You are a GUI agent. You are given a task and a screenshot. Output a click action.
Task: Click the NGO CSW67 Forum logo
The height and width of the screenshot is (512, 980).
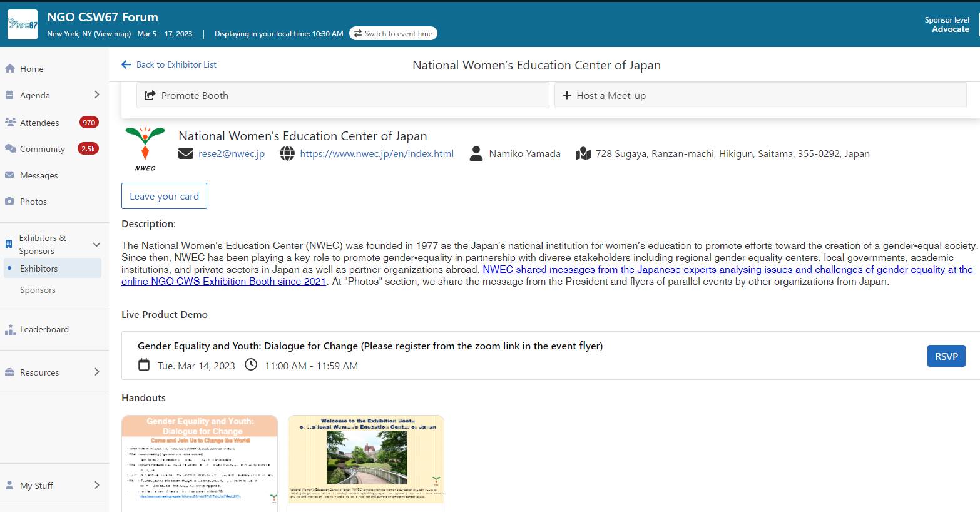23,25
